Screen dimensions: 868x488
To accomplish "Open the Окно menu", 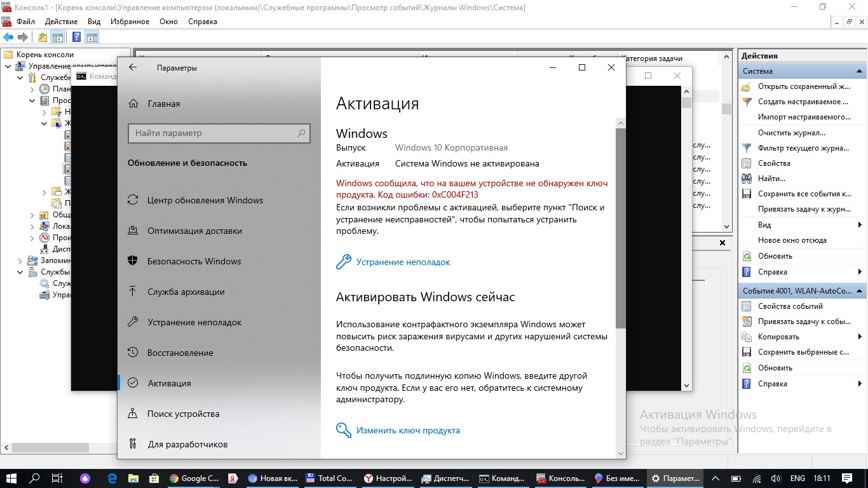I will point(168,22).
